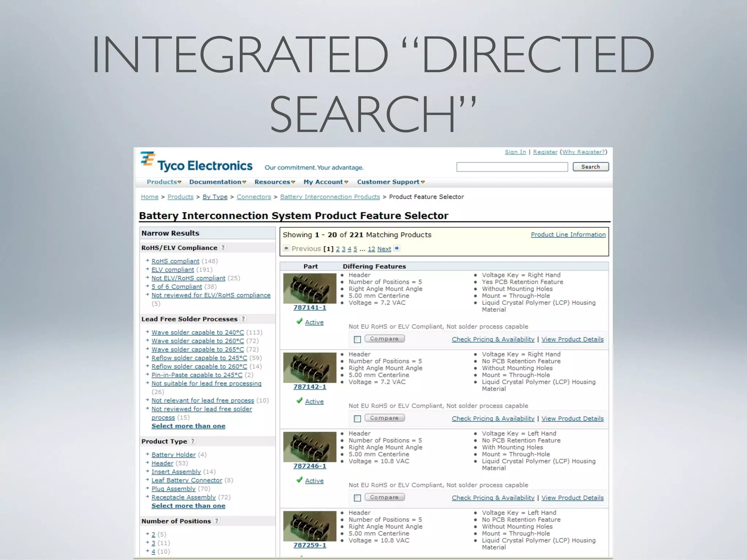Click the Next page arrow icon
The image size is (747, 560).
pyautogui.click(x=397, y=248)
